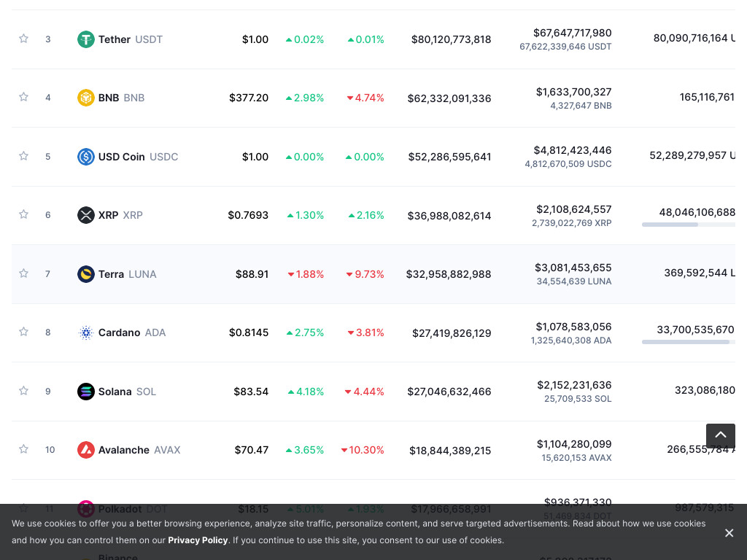Jump back to top with arrow button

click(x=720, y=435)
